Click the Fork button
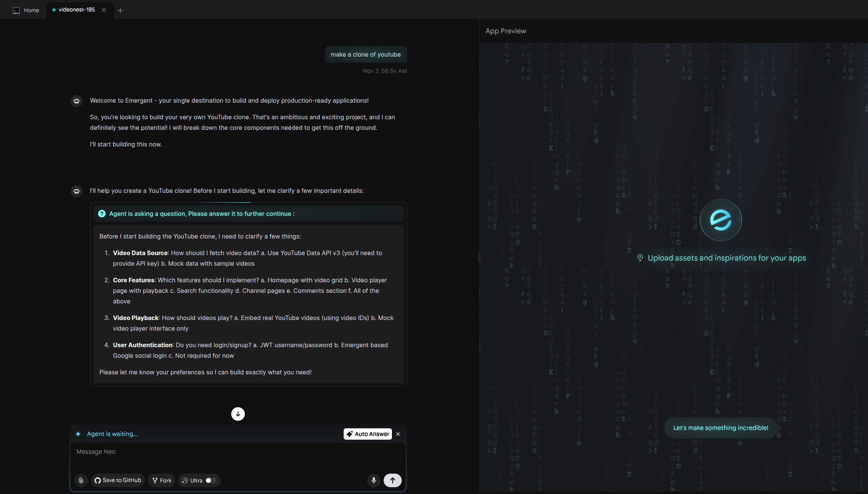 click(x=161, y=480)
